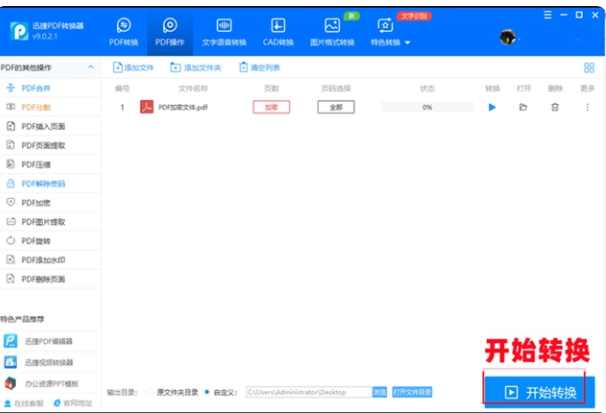The width and height of the screenshot is (606, 413).
Task: Click the red 加密 page-count button
Action: point(271,107)
